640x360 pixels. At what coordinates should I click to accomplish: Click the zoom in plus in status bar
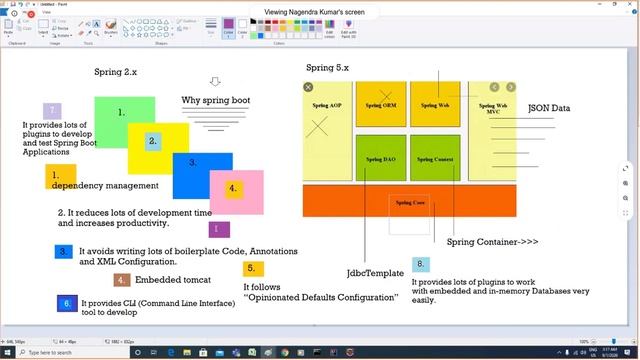click(x=633, y=341)
